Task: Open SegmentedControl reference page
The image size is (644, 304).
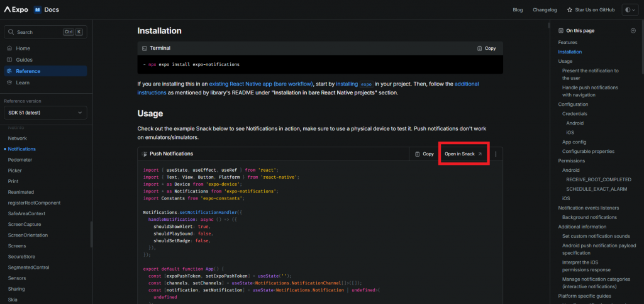Action: [29, 267]
